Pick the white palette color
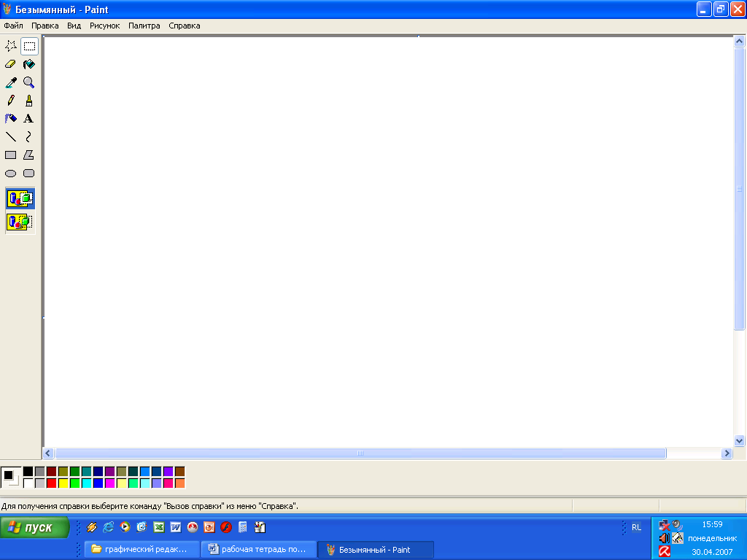The width and height of the screenshot is (747, 560). 28,483
